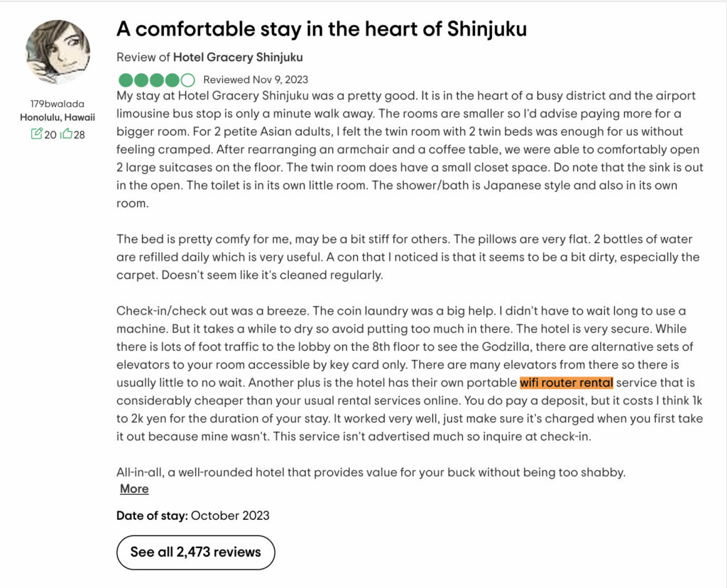The height and width of the screenshot is (588, 727).
Task: Click the empty fifth rating bubble
Action: [x=187, y=80]
